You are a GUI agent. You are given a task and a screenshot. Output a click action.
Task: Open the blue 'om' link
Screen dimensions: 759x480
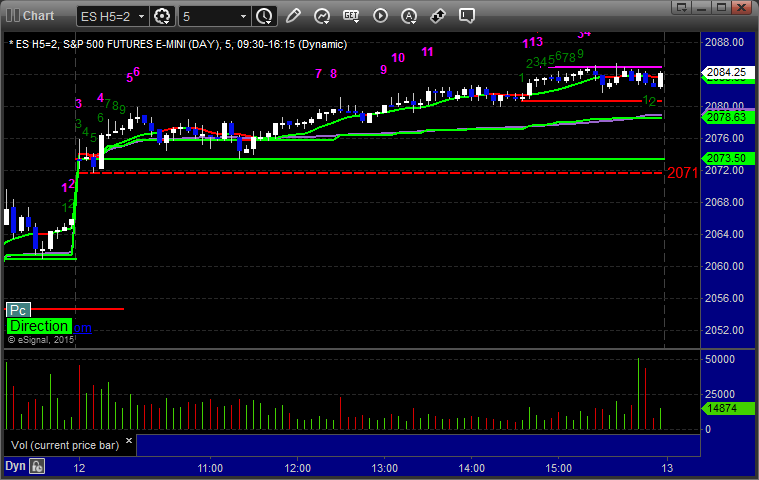point(82,328)
